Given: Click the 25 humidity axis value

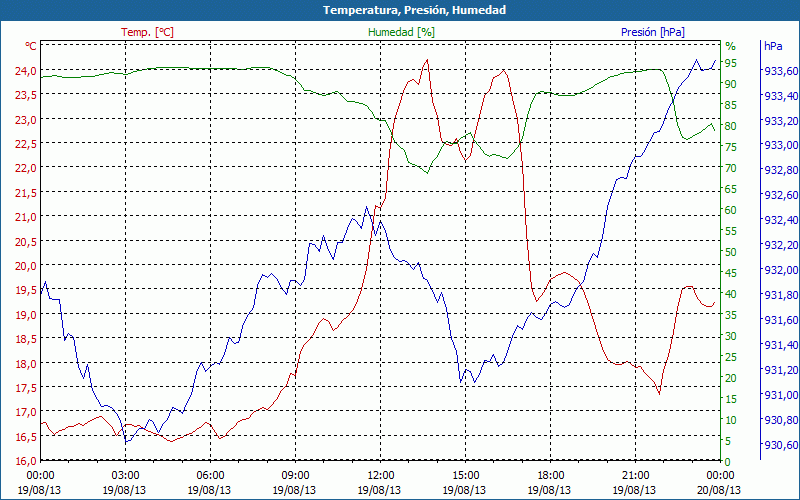Looking at the screenshot, I should click(x=731, y=357).
